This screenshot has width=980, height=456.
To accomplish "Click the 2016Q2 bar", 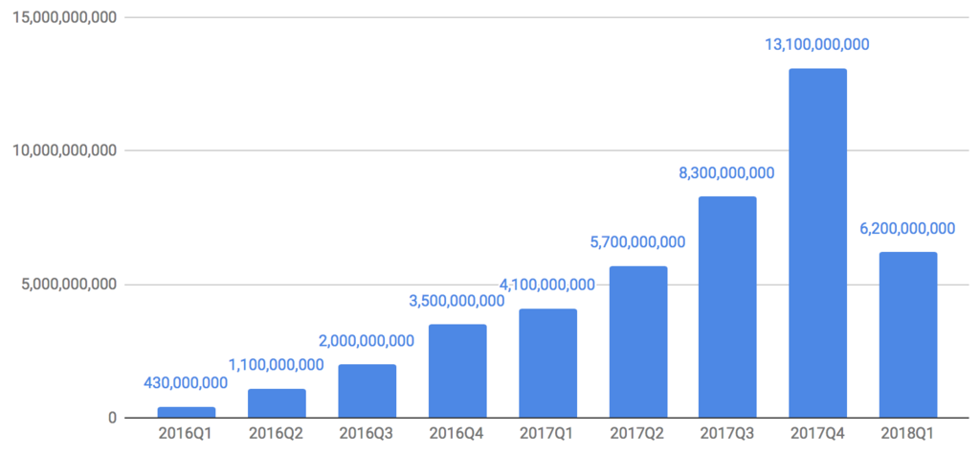I will click(277, 403).
